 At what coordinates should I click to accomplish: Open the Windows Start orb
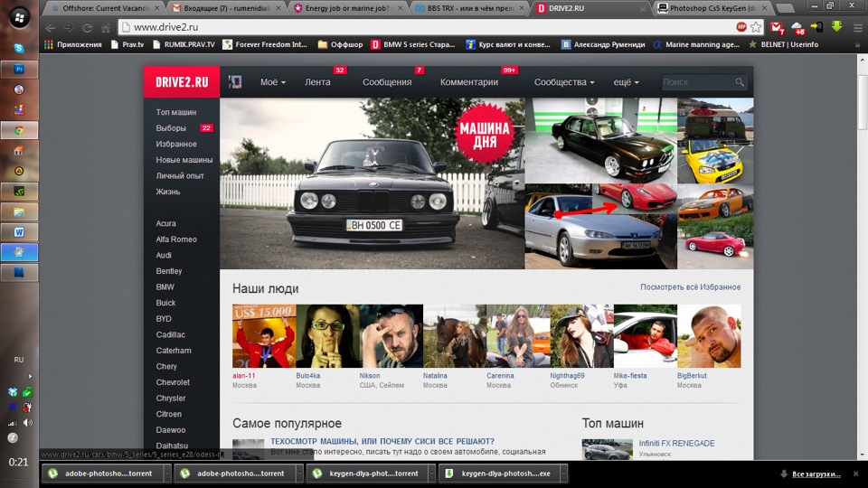point(19,17)
